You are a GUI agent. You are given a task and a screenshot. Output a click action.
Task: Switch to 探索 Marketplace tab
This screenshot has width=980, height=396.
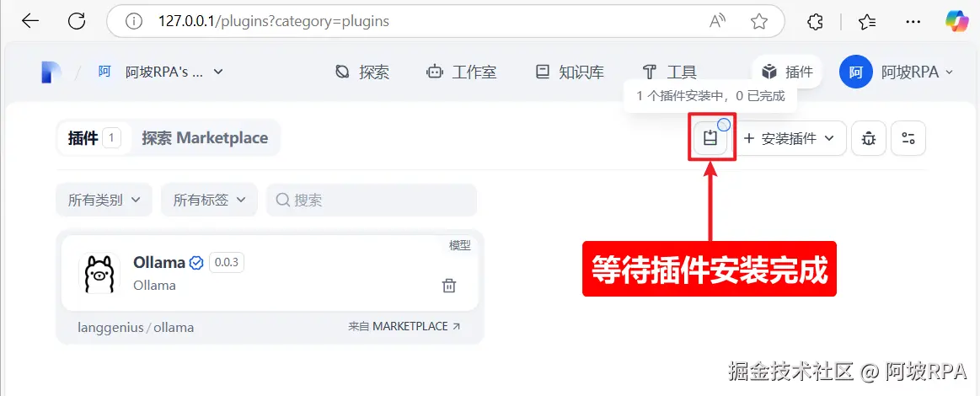point(205,138)
